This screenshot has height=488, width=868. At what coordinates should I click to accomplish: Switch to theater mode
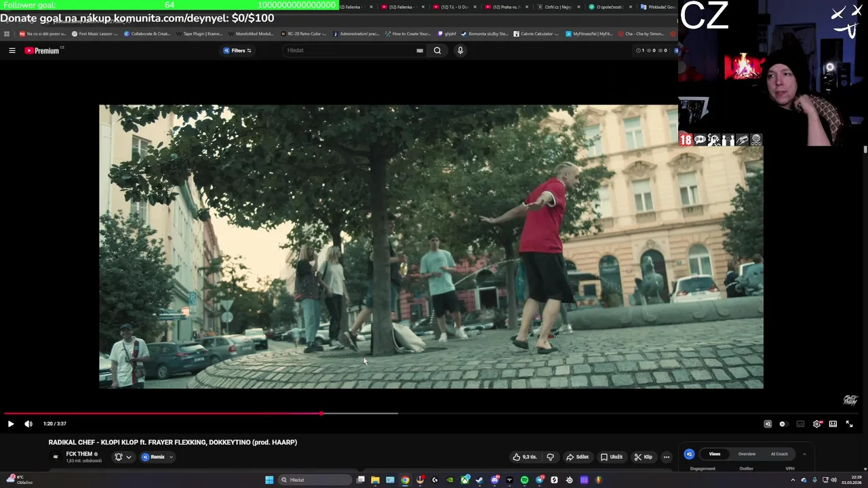point(833,424)
